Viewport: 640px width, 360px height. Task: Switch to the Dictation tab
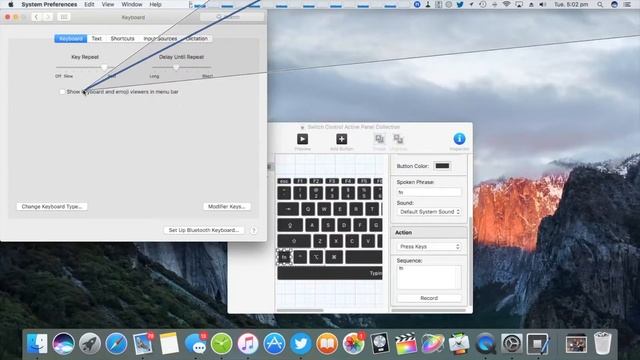coord(197,38)
